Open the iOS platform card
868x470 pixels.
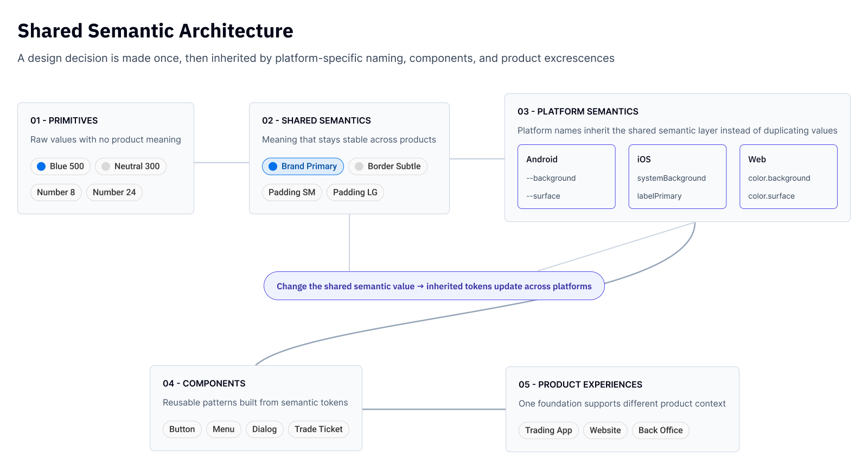coord(678,177)
